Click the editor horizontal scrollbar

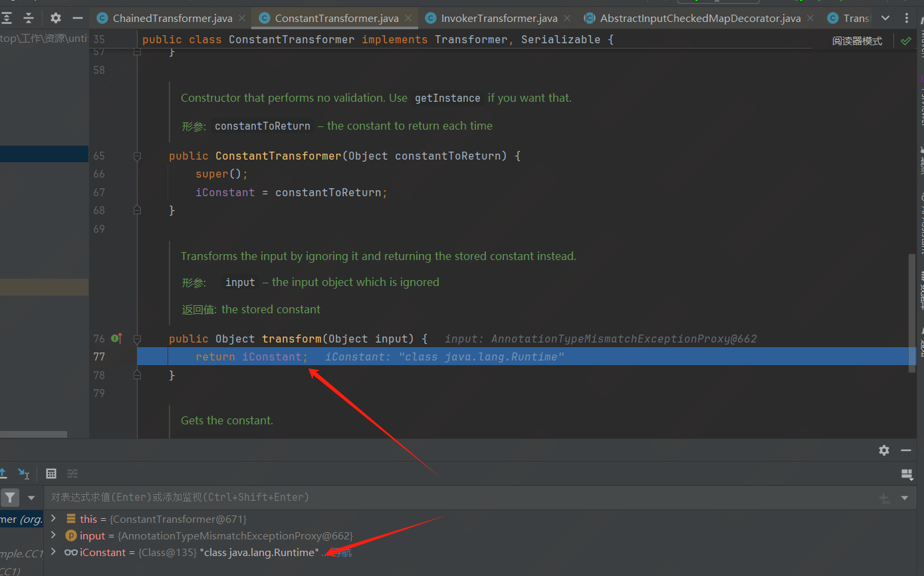point(33,434)
